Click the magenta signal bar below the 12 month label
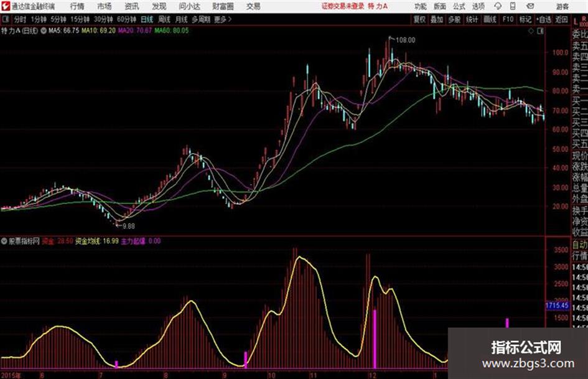 click(x=374, y=339)
